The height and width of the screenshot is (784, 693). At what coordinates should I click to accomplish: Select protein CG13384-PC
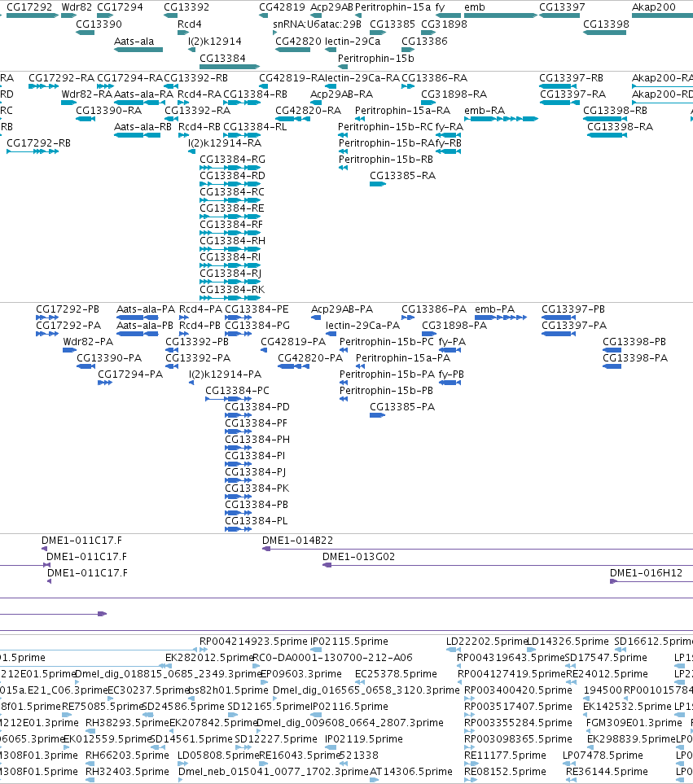point(228,399)
